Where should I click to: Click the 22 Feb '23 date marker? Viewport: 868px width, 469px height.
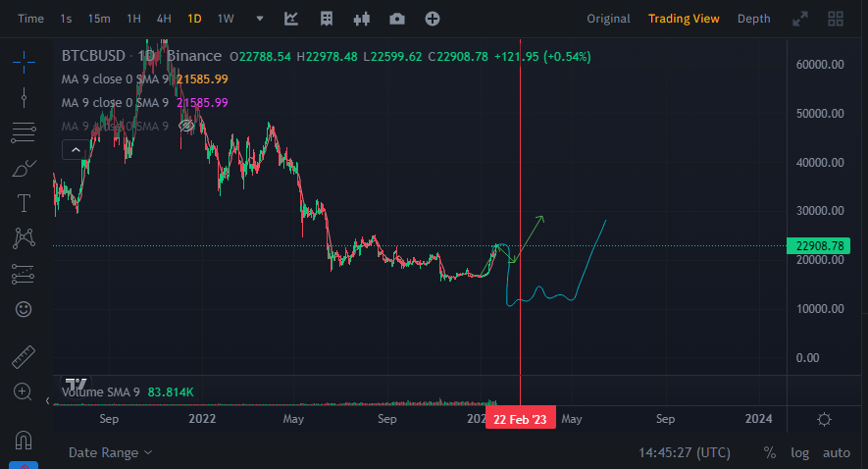[521, 419]
